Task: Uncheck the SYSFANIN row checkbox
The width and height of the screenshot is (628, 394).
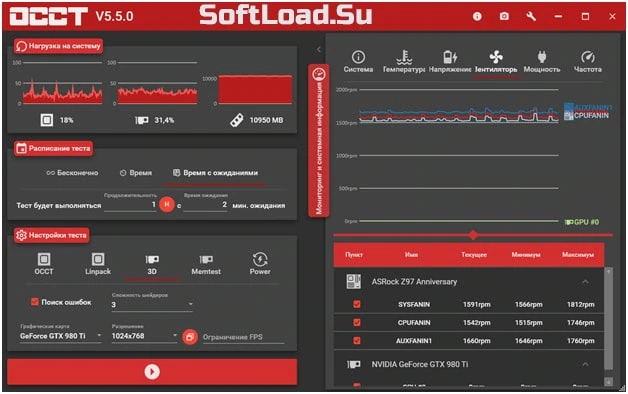Action: [357, 304]
